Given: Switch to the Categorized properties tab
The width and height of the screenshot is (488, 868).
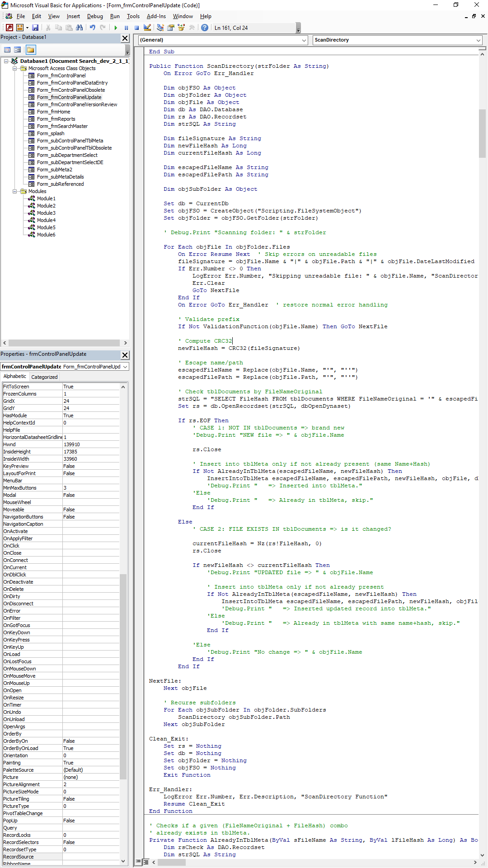Looking at the screenshot, I should coord(44,377).
